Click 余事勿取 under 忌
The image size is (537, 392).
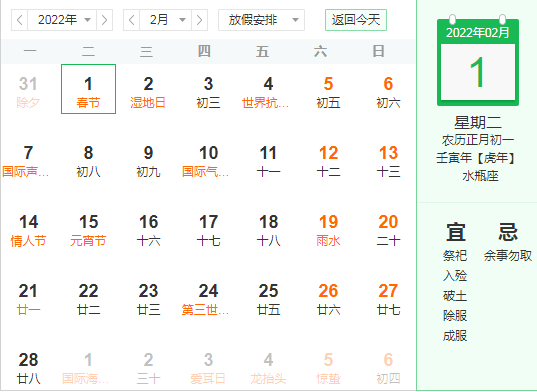(508, 255)
